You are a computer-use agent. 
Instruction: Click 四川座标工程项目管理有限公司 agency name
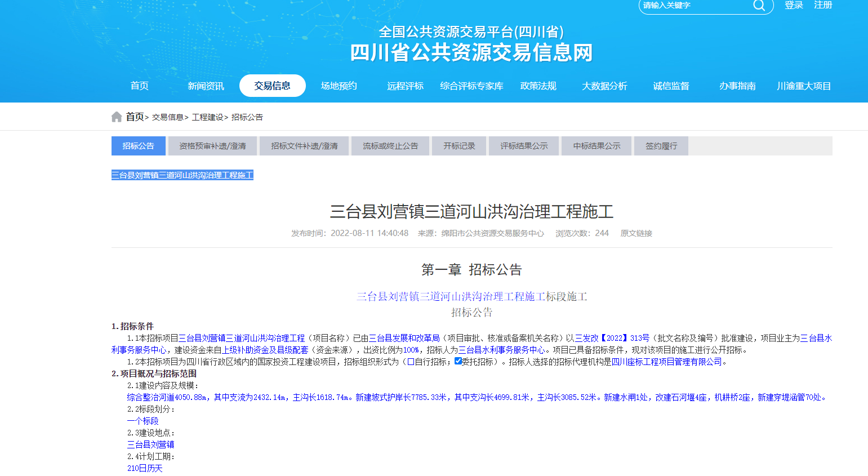pos(667,362)
